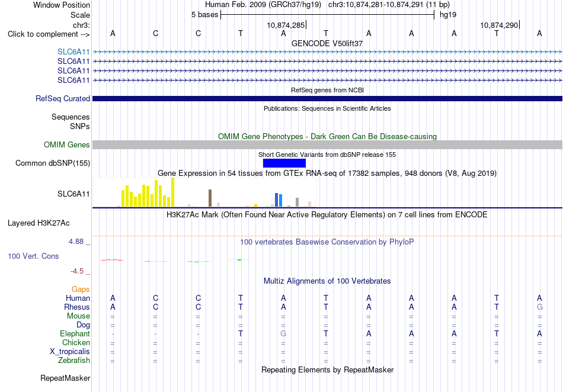Click the Dog species label

tap(83, 325)
